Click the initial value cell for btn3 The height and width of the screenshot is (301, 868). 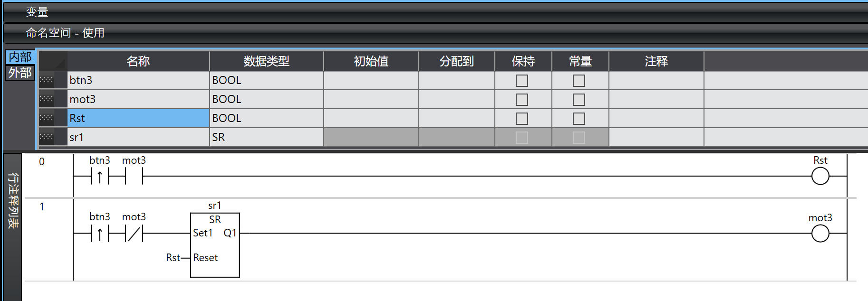(371, 80)
